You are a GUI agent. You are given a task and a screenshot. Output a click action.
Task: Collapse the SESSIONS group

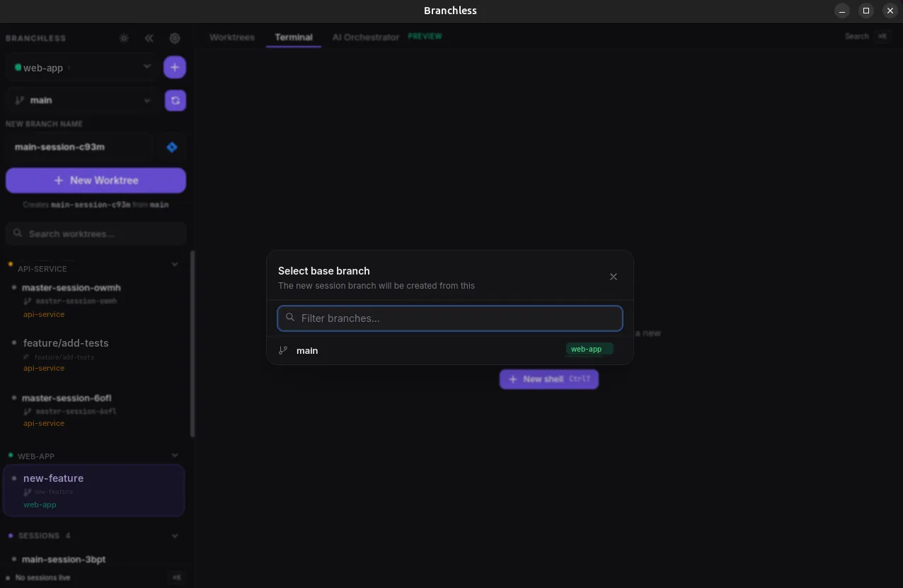click(175, 536)
